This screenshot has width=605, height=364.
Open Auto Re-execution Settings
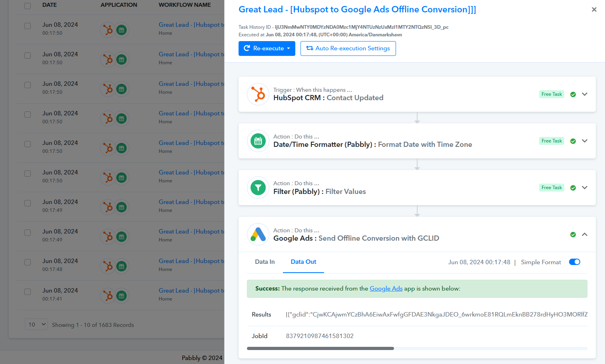pyautogui.click(x=348, y=48)
